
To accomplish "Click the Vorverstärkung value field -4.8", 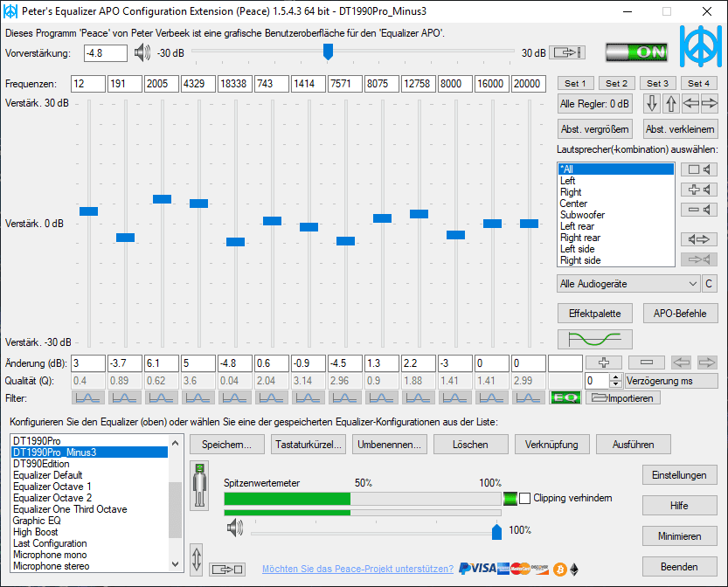I will [106, 53].
